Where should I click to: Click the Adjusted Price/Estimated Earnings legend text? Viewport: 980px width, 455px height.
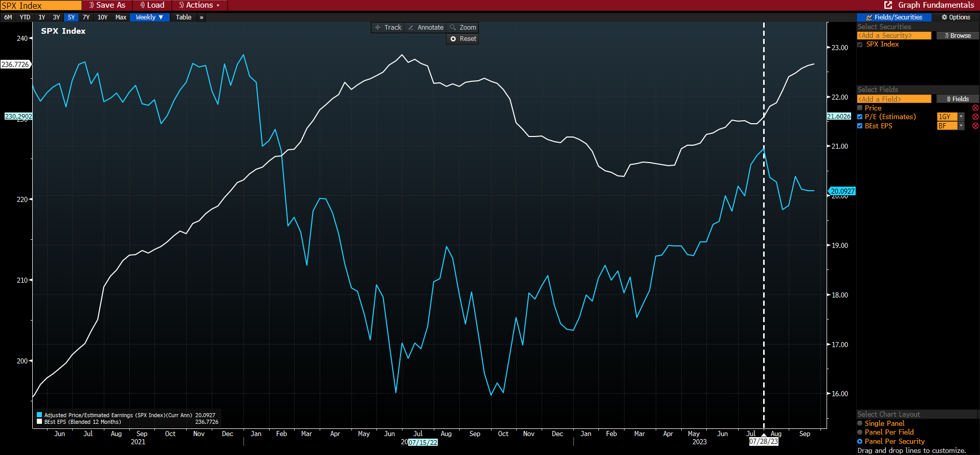(x=118, y=415)
